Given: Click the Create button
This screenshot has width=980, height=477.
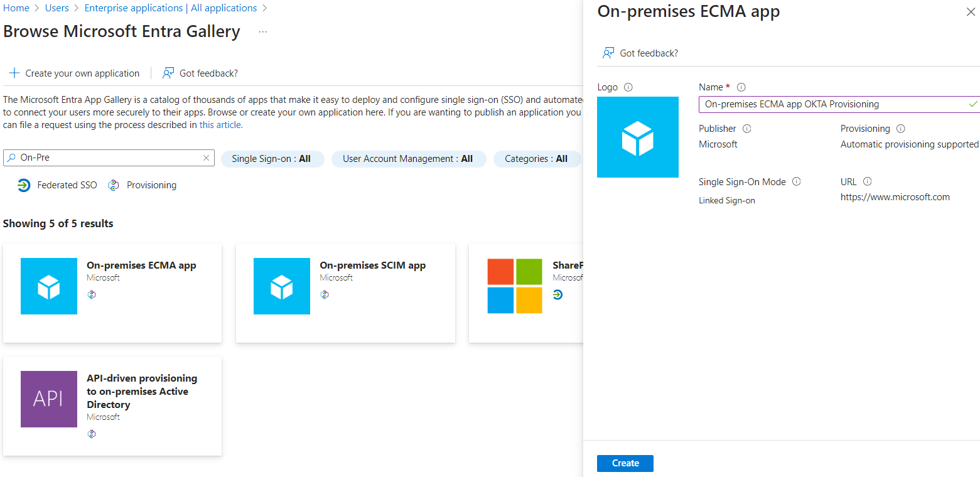Looking at the screenshot, I should click(x=625, y=463).
